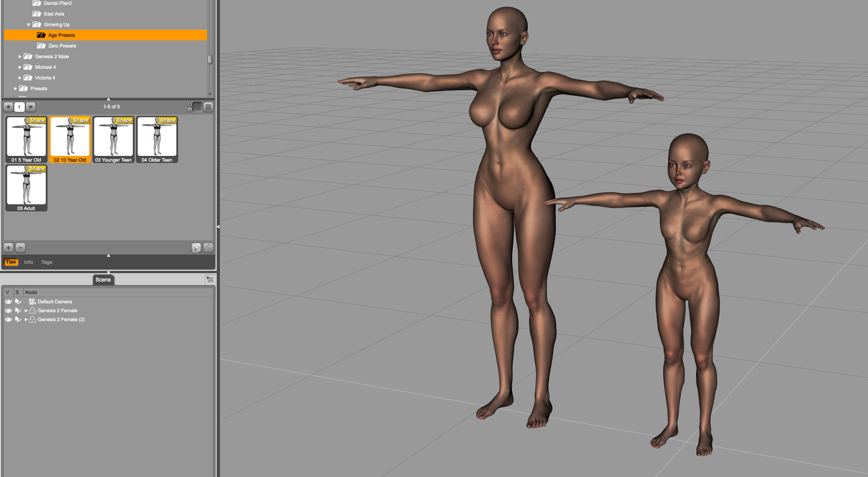Select the Dental Plan2 folder label
The width and height of the screenshot is (868, 477).
pos(58,3)
